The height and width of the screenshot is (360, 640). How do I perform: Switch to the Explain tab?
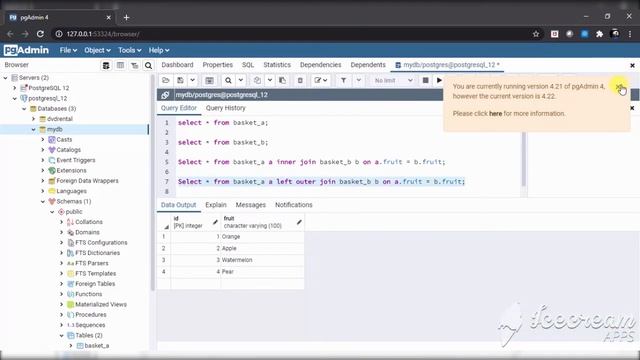click(216, 205)
